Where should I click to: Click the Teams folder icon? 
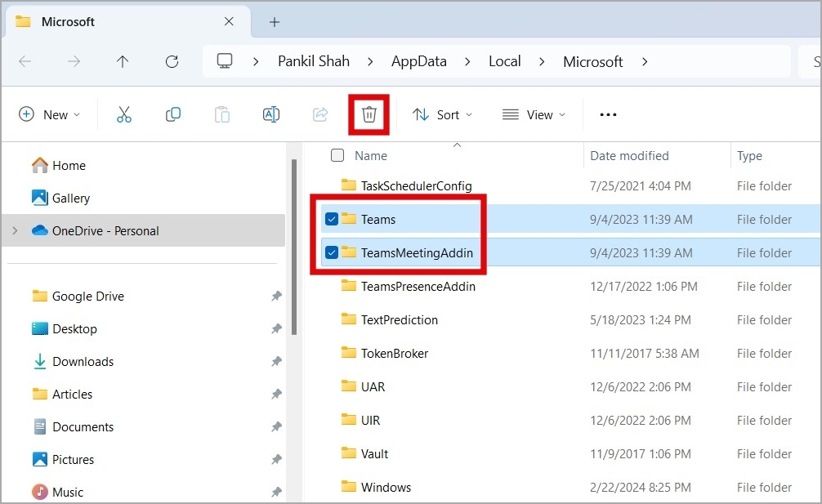coord(349,218)
